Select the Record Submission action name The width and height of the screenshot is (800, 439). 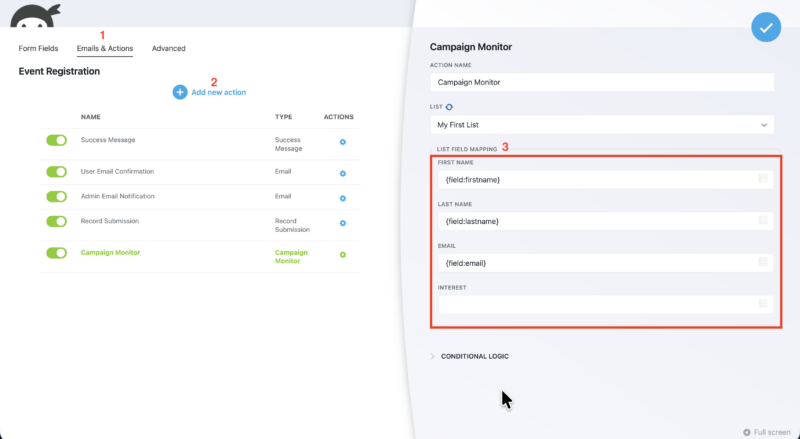pos(110,221)
